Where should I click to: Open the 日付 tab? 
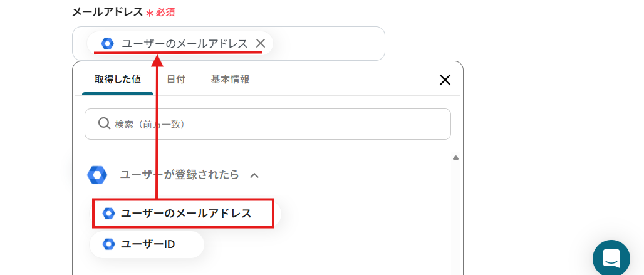175,80
